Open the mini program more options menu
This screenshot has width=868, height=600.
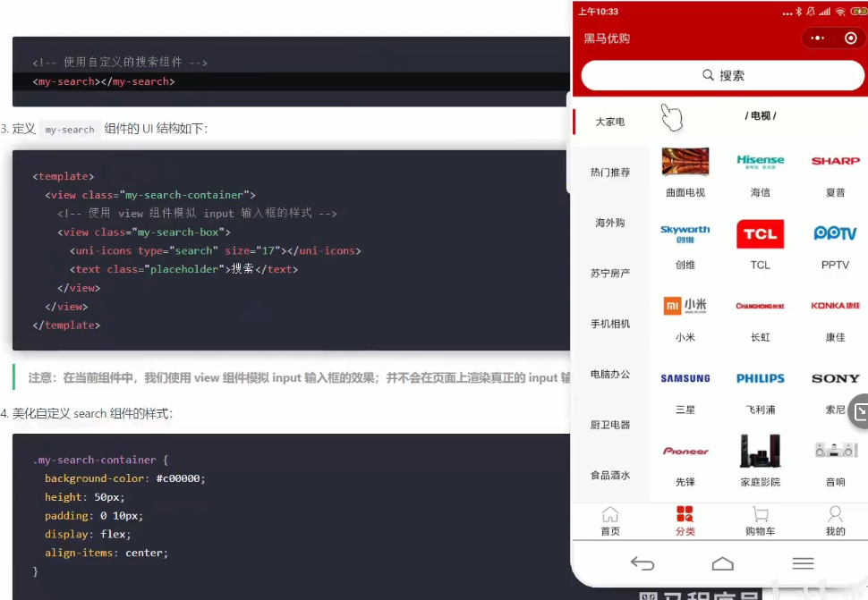(x=818, y=38)
